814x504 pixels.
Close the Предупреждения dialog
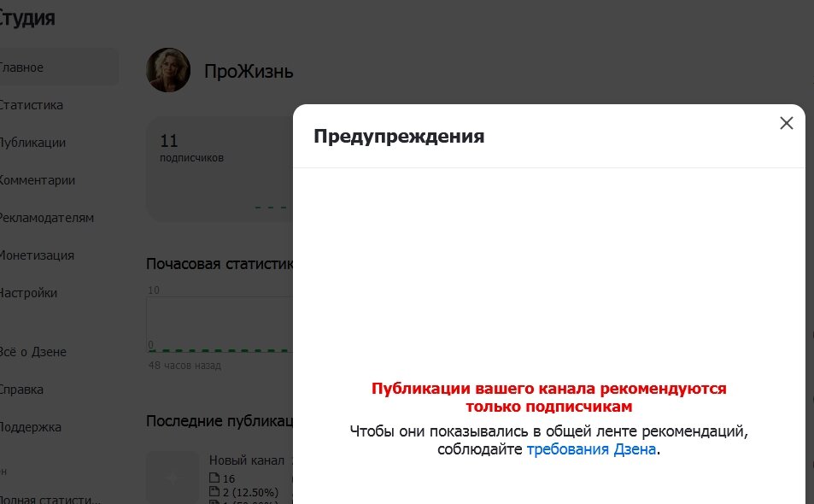click(787, 123)
